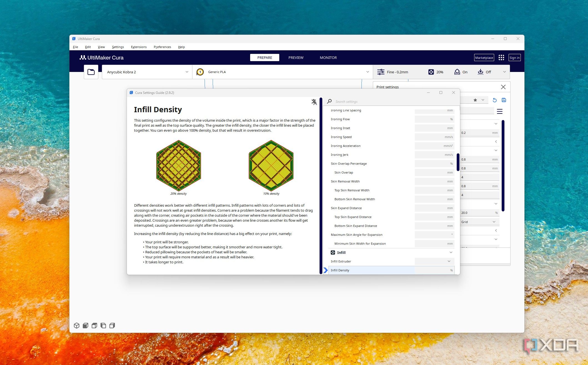Toggle adhesion setting showing Off
588x365 pixels.
(484, 72)
